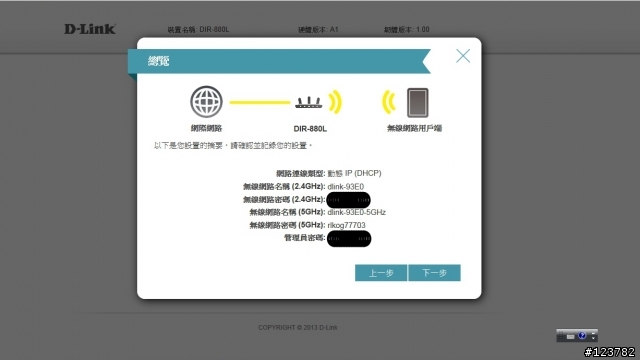Click the 5GHz network name dlink-93E0-5GHz

(357, 212)
